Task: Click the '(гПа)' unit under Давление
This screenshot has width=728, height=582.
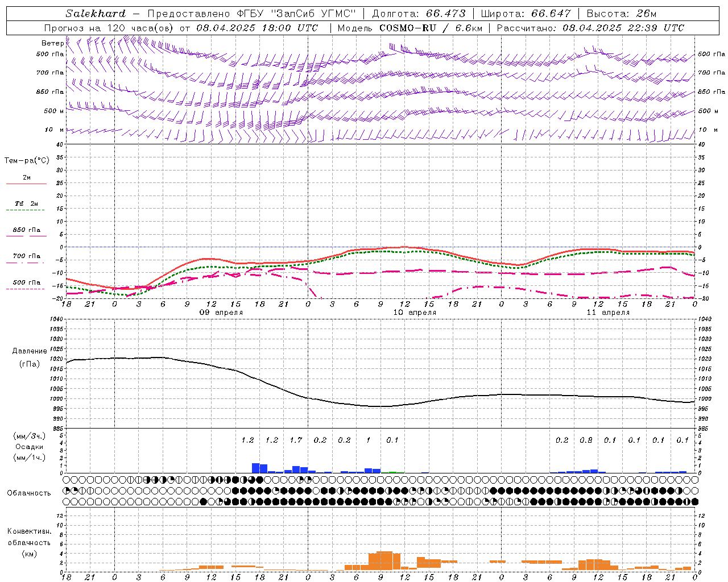Action: click(30, 364)
